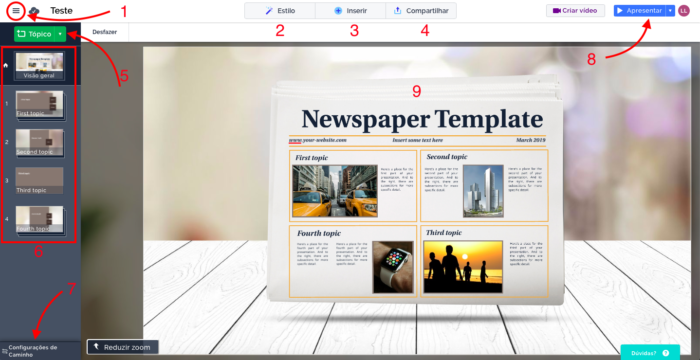700x360 pixels.
Task: Click the smartwatch image
Action: [x=393, y=267]
